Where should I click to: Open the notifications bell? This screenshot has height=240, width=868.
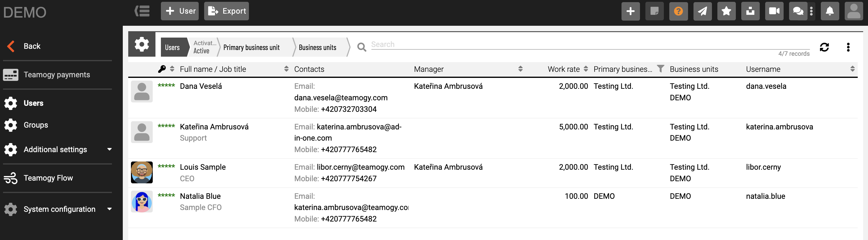pos(830,11)
